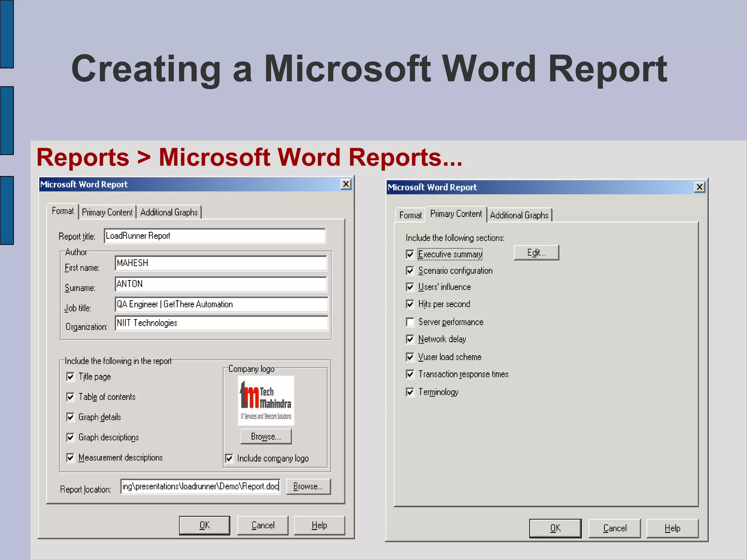Open Help in the left dialog
Viewport: 747px width, 560px height.
(x=319, y=525)
